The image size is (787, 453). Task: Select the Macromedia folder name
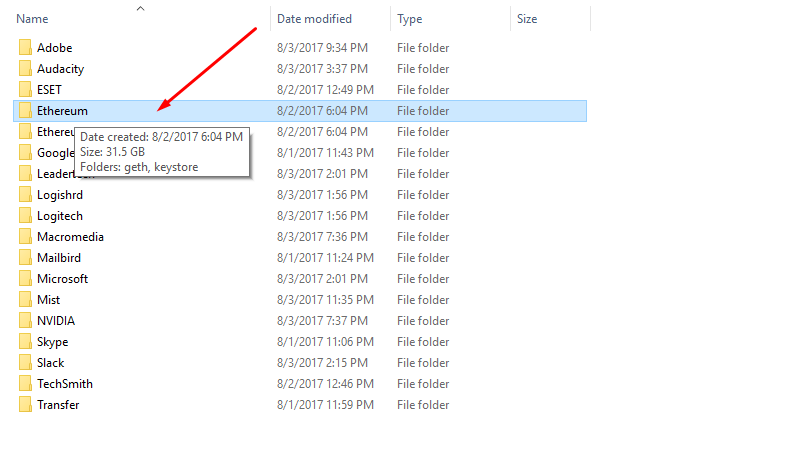click(x=70, y=237)
